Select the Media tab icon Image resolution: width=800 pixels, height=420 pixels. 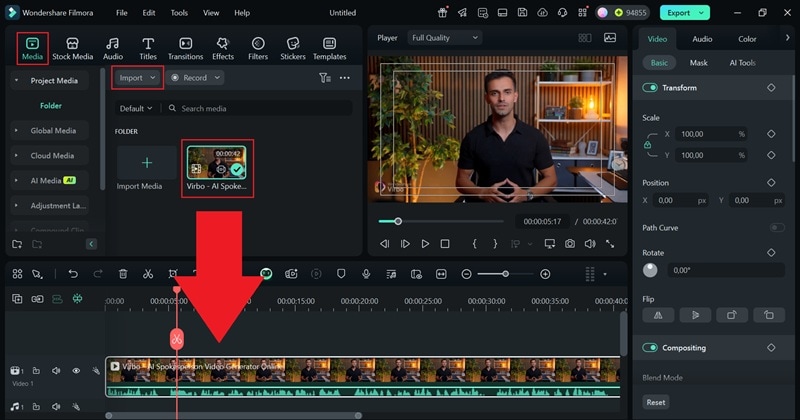click(32, 43)
